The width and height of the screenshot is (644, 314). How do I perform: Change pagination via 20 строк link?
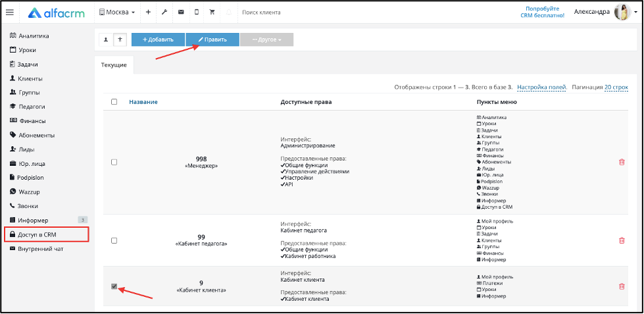616,87
